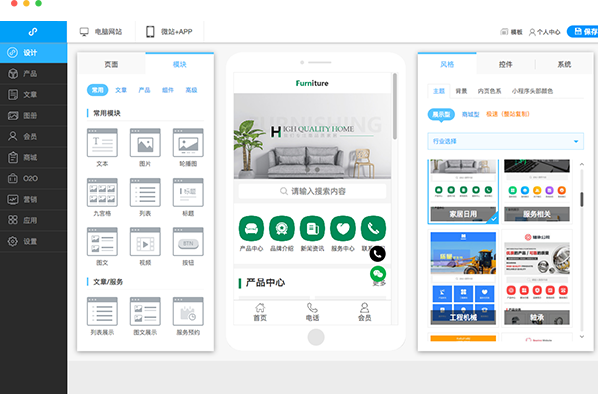598x394 pixels.
Task: Tap 首页 home in preview bottom nav
Action: coord(260,312)
